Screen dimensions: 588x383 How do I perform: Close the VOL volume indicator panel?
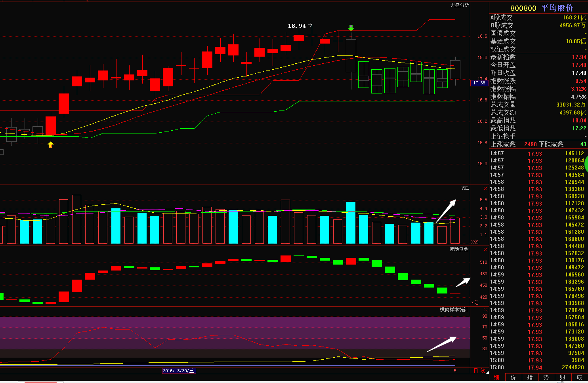(x=485, y=189)
